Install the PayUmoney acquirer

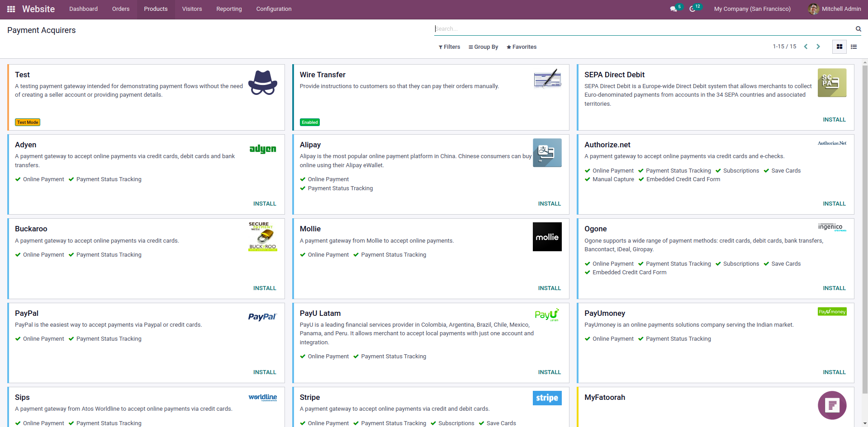pyautogui.click(x=834, y=372)
